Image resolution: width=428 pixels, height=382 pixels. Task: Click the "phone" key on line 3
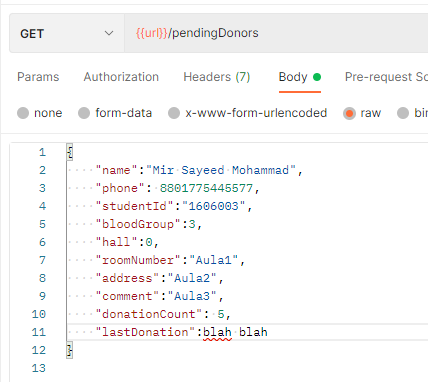pyautogui.click(x=120, y=188)
